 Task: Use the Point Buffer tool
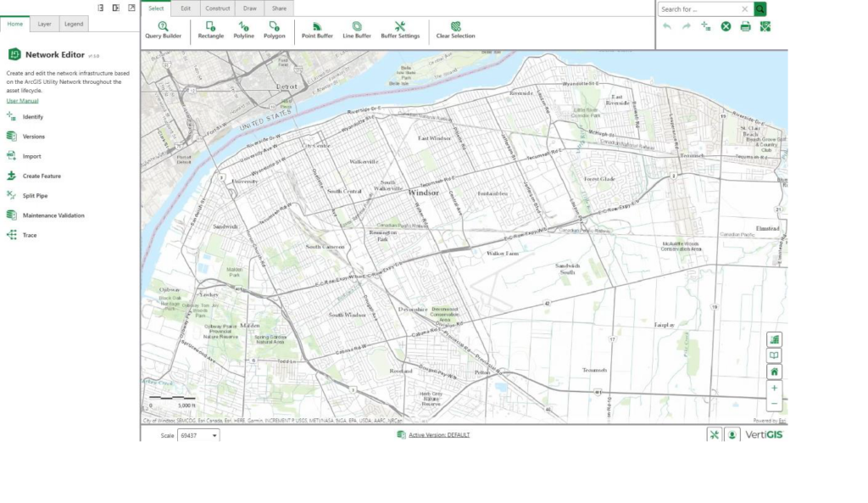[317, 31]
